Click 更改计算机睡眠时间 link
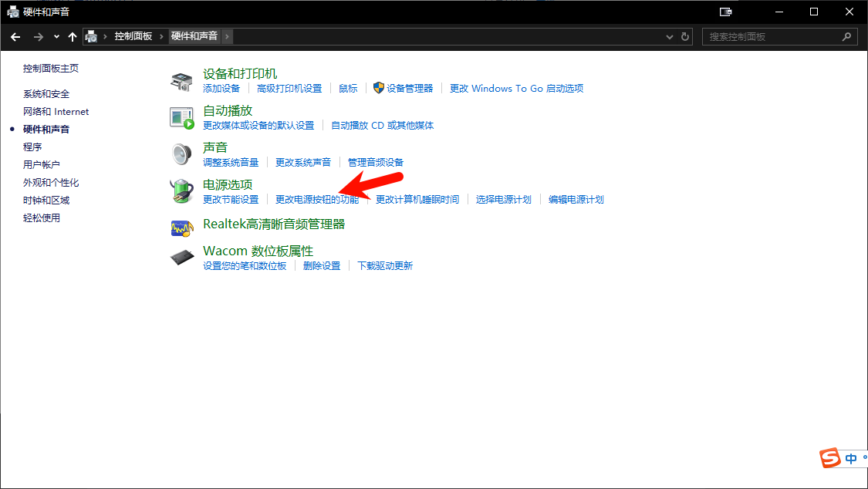Screen dimensions: 868x489 coord(417,200)
